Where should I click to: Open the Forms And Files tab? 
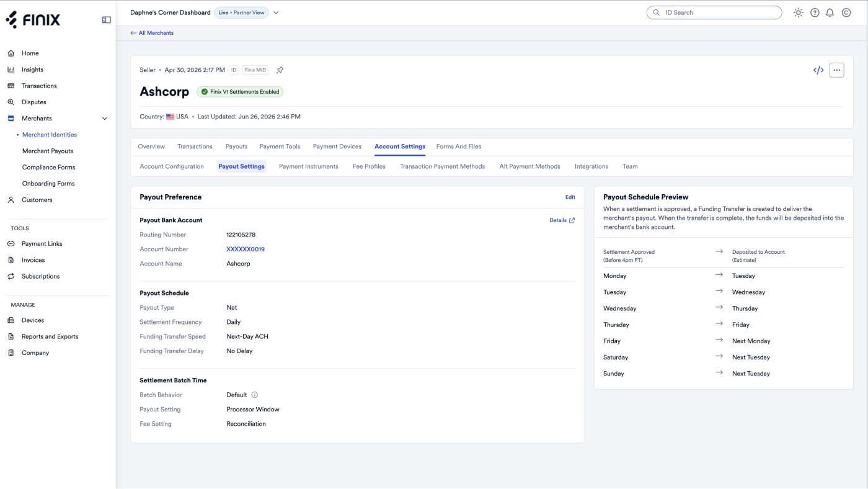[459, 146]
